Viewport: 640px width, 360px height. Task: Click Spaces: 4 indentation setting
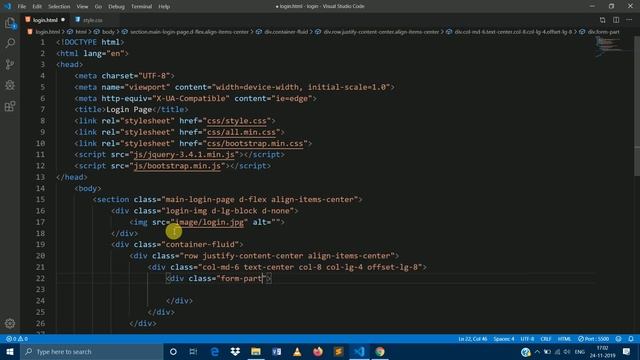[x=504, y=339]
